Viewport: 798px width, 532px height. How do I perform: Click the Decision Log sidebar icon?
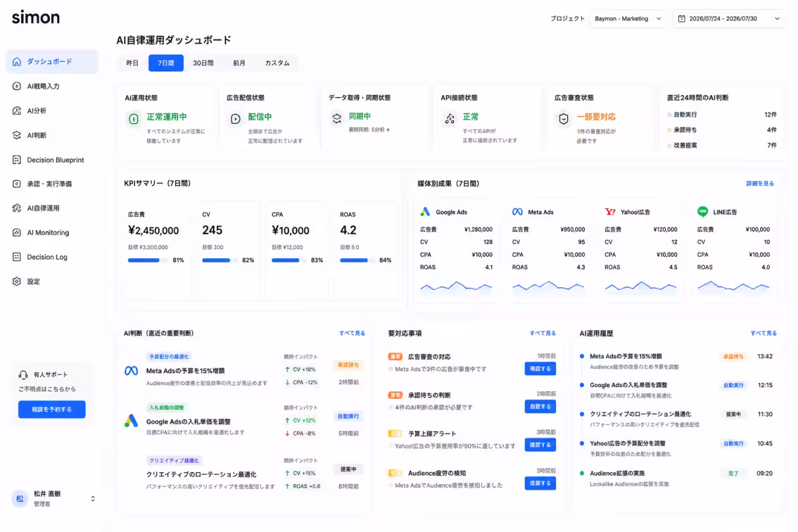pos(17,257)
